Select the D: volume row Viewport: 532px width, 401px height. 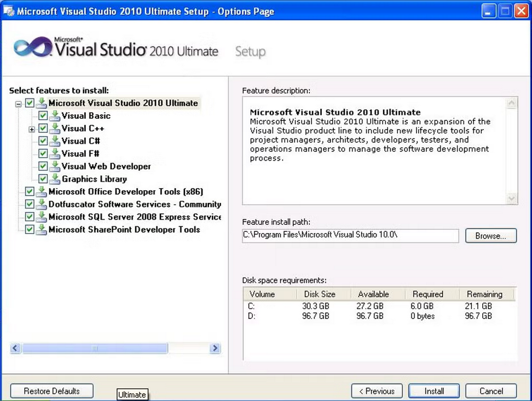click(x=380, y=316)
